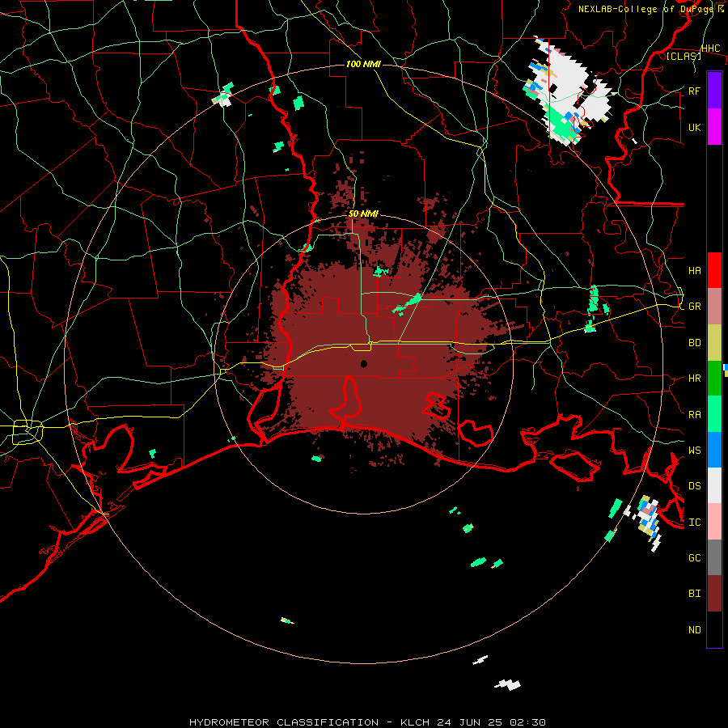Click the WS blue legend swatch
728x728 pixels.
(x=714, y=450)
